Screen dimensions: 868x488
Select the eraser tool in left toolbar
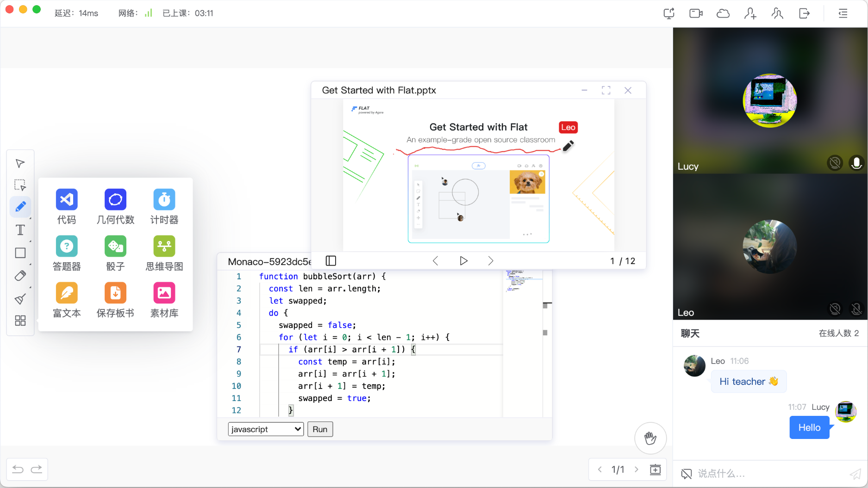coord(20,276)
